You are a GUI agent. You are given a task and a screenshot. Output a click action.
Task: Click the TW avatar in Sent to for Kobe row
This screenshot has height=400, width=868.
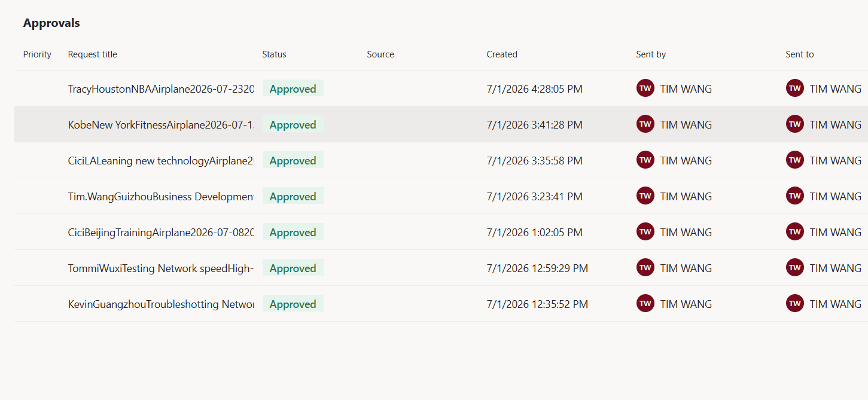[x=795, y=124]
